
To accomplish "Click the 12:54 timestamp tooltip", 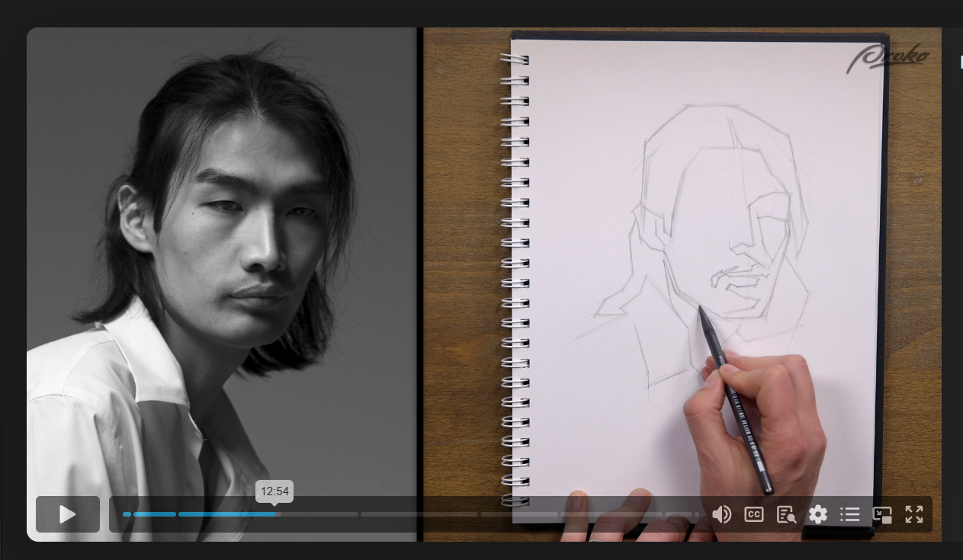I will coord(274,491).
